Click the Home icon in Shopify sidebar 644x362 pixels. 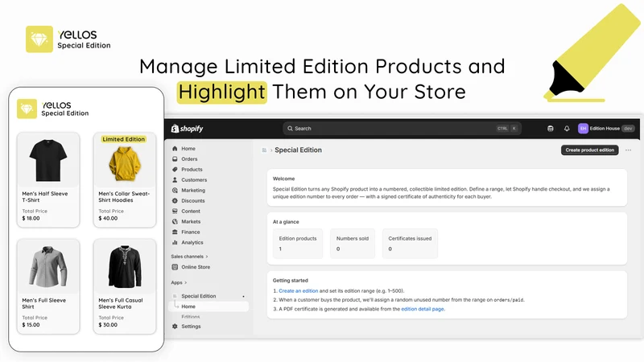point(175,149)
